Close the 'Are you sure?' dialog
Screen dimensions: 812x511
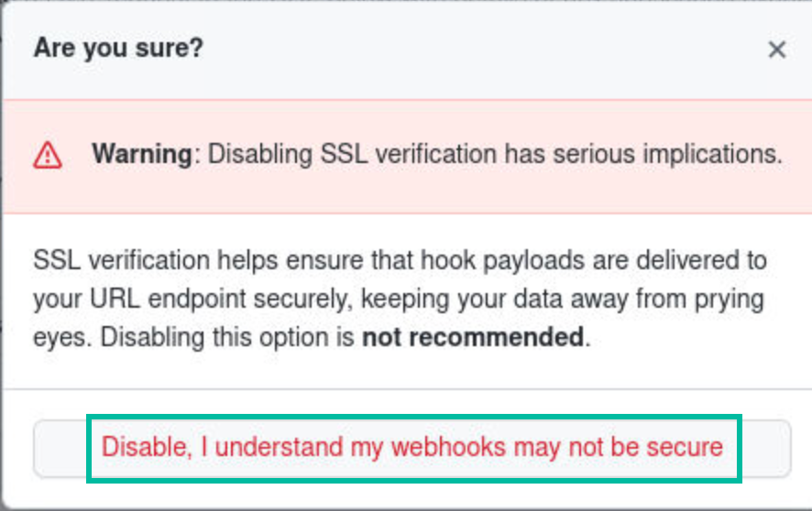(x=777, y=49)
